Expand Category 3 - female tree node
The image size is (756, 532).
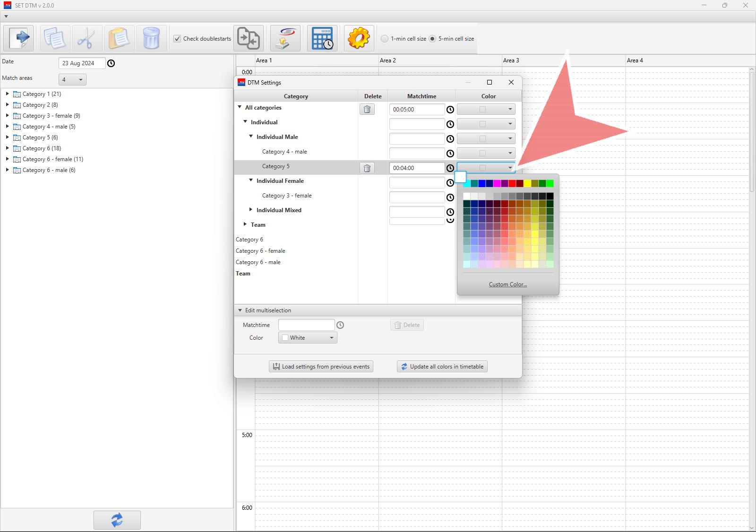pos(7,115)
